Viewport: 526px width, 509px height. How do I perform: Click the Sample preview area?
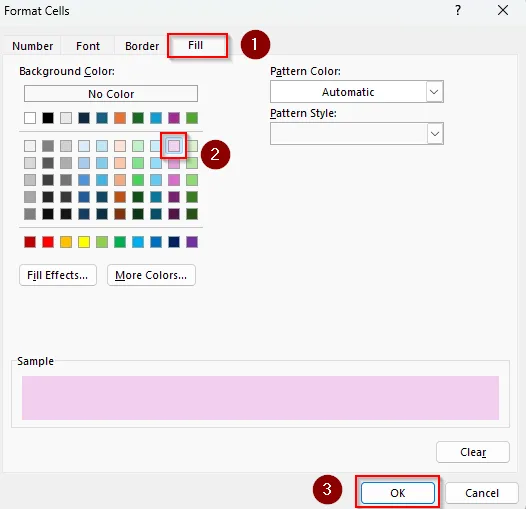point(260,398)
